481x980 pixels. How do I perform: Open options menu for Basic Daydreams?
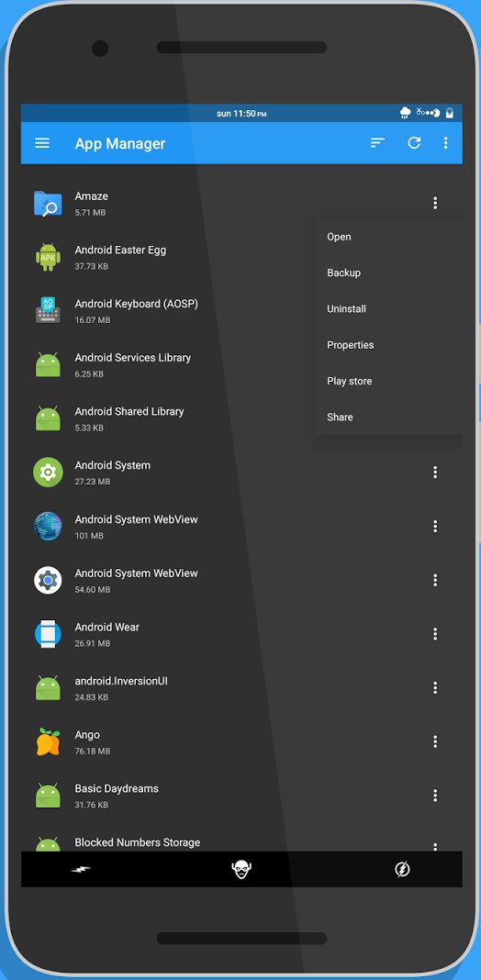(435, 796)
